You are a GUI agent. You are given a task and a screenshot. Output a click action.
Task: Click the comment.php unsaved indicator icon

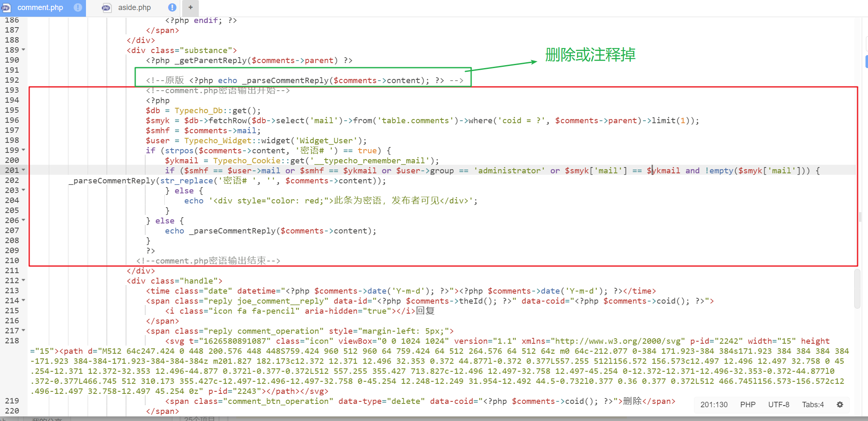pyautogui.click(x=78, y=8)
